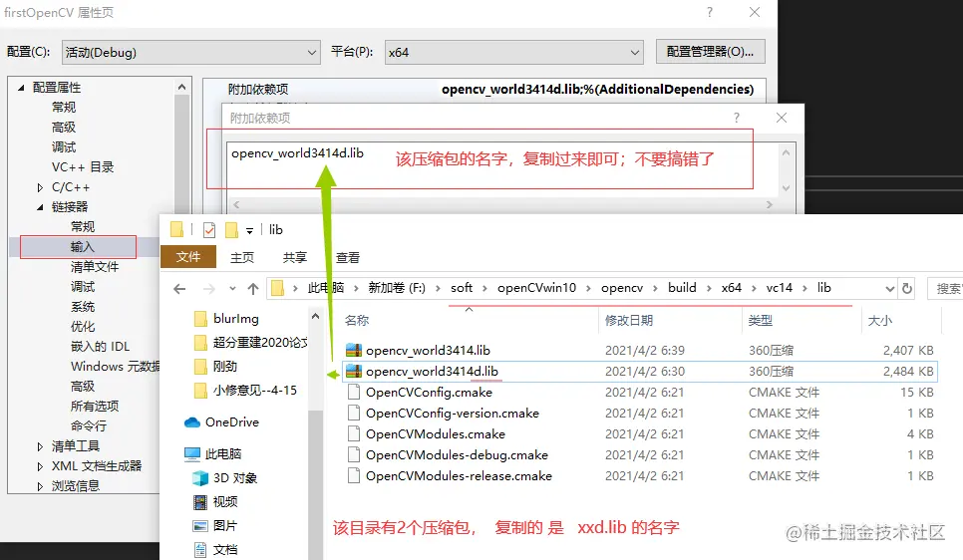Screen dimensions: 963x560
Task: Open 视频 folder in sidebar
Action: point(215,502)
